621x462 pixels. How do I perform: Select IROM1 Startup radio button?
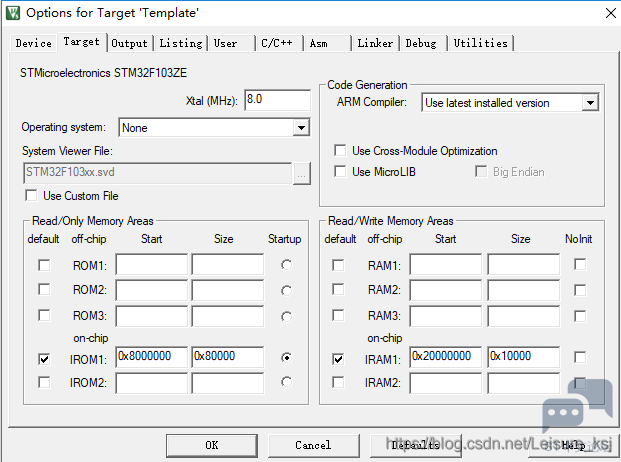point(286,358)
